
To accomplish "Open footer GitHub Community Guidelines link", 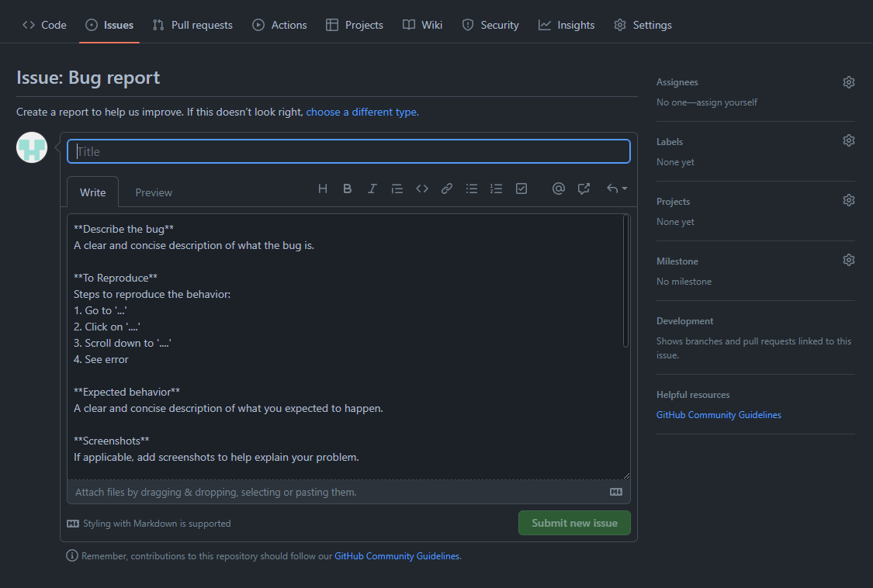I will (397, 555).
